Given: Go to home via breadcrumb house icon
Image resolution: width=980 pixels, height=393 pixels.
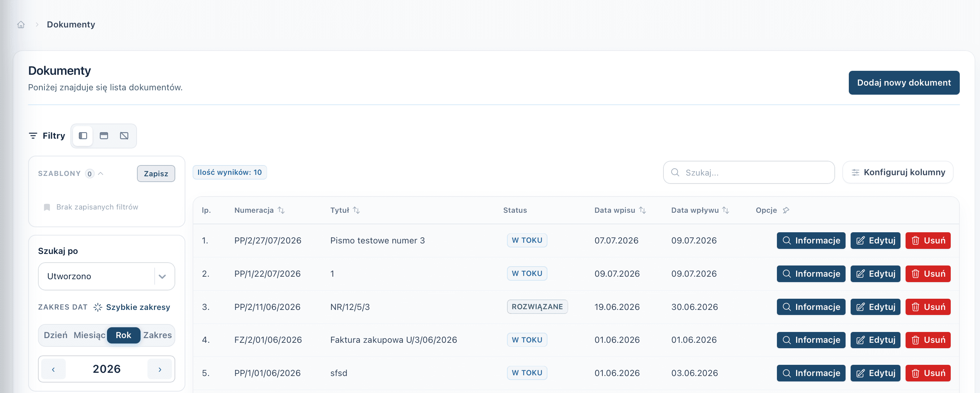Looking at the screenshot, I should click(21, 24).
